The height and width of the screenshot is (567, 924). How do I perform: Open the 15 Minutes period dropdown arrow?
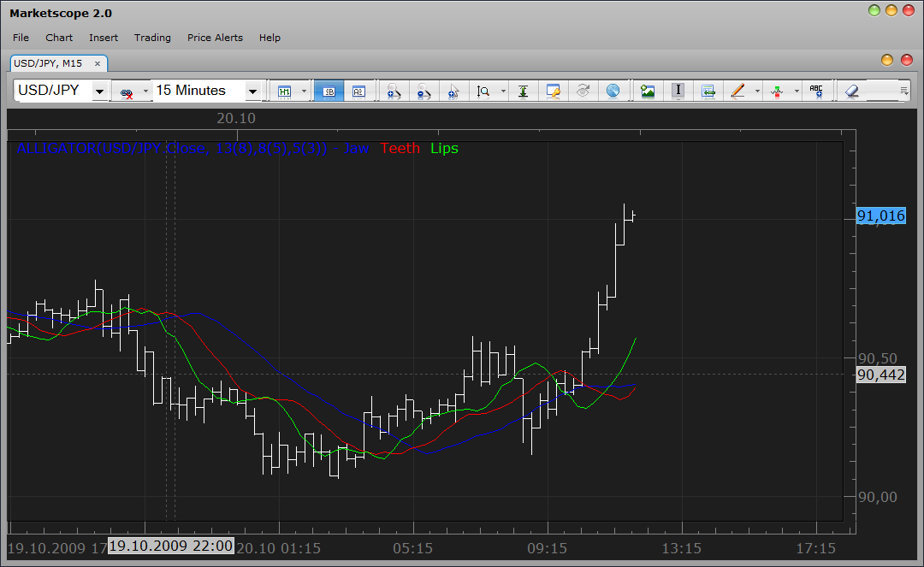(252, 92)
